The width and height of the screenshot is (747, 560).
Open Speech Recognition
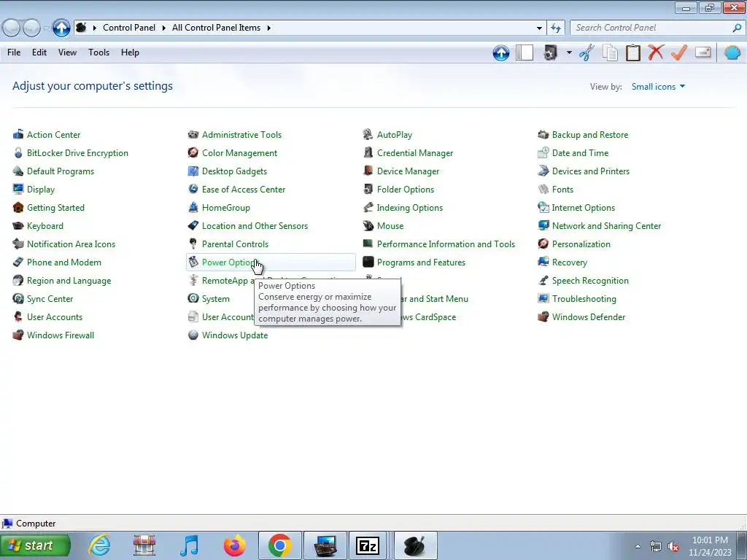tap(589, 281)
